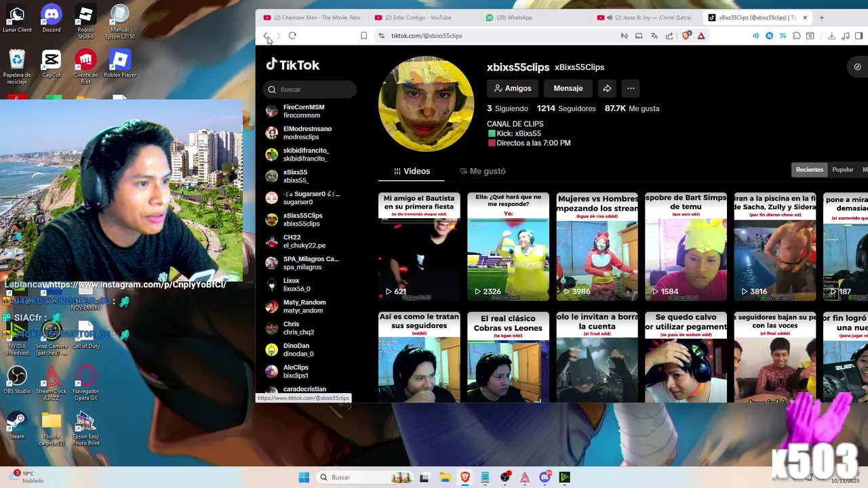Sort videos by Popular
The image size is (868, 488).
pyautogui.click(x=843, y=169)
